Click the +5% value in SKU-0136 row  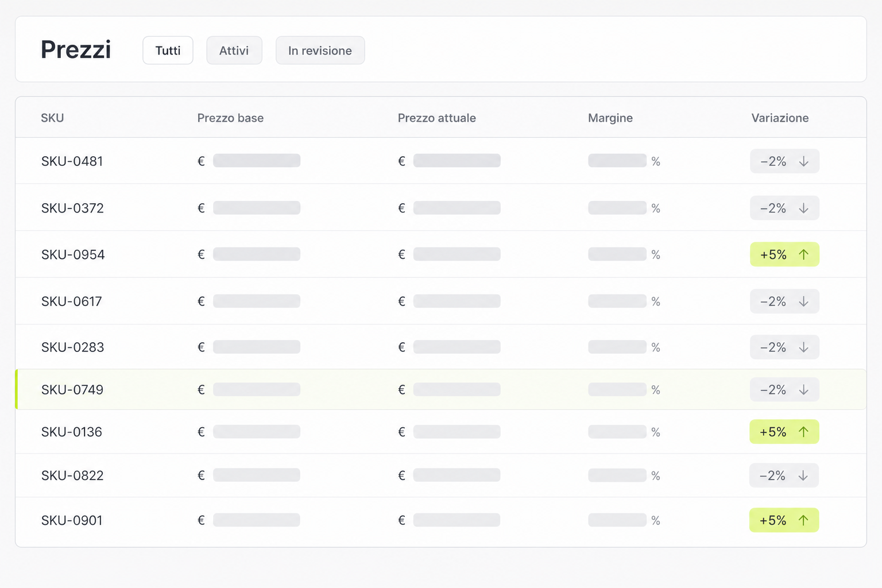772,432
